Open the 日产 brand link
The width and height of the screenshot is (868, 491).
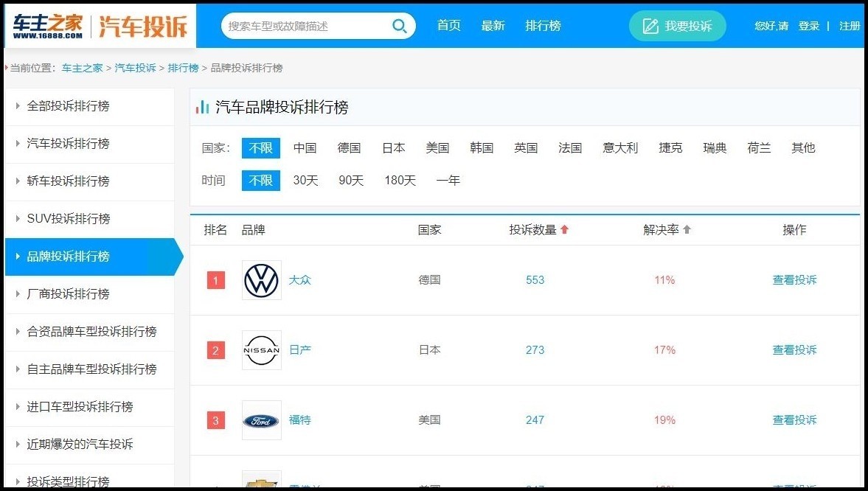pyautogui.click(x=300, y=350)
